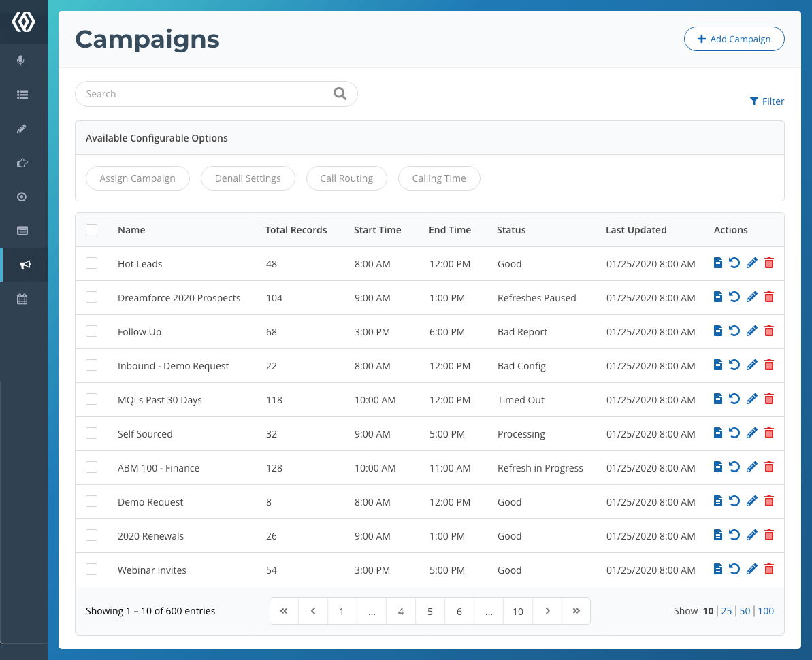Tick the Inbound - Demo Request checkbox
Screen dimensions: 812x660
tap(92, 365)
